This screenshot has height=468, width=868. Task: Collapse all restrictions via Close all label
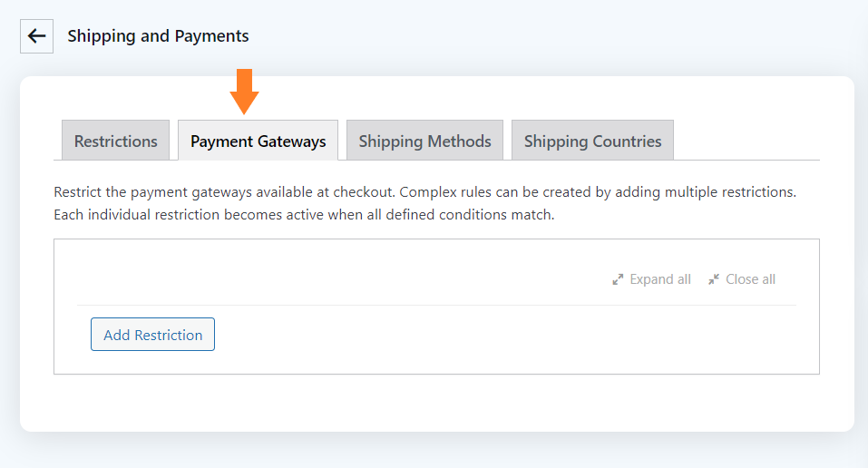pyautogui.click(x=750, y=279)
